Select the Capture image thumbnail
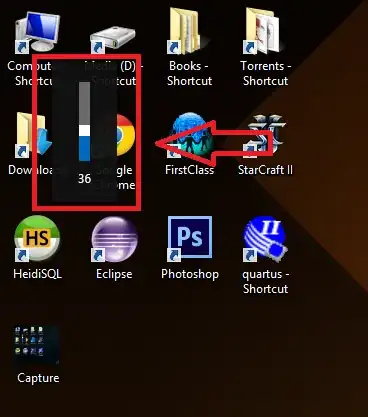The width and height of the screenshot is (368, 417). click(x=37, y=345)
